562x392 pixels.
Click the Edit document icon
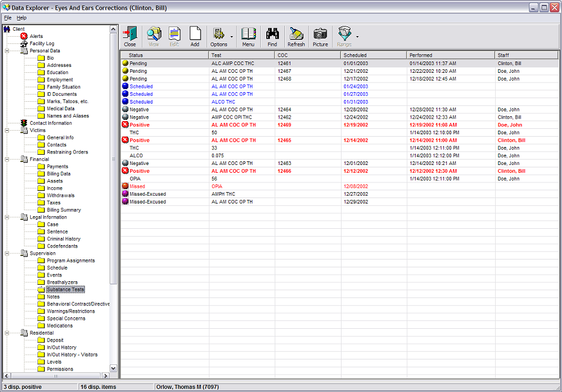(x=175, y=34)
